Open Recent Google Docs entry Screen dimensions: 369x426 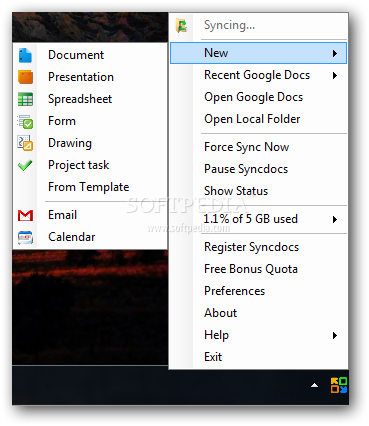point(258,75)
